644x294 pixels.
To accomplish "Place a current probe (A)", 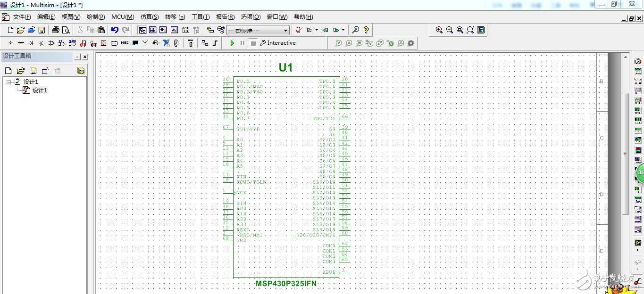I will pos(349,43).
